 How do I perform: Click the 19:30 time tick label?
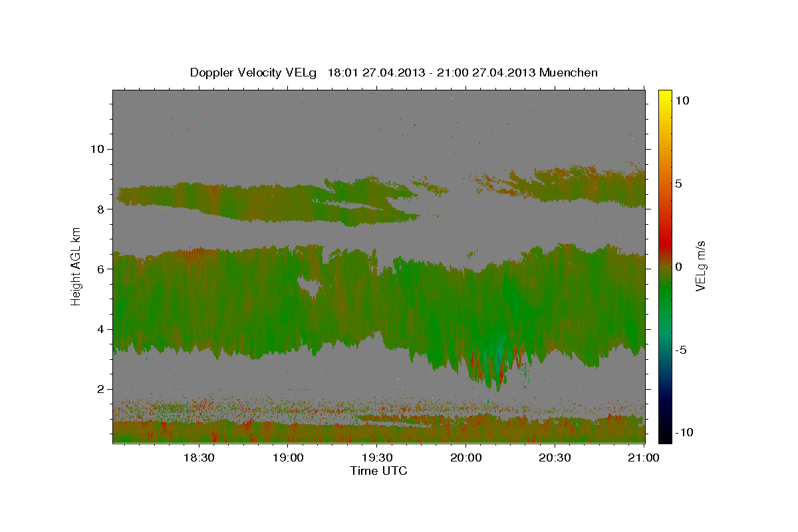(x=376, y=458)
